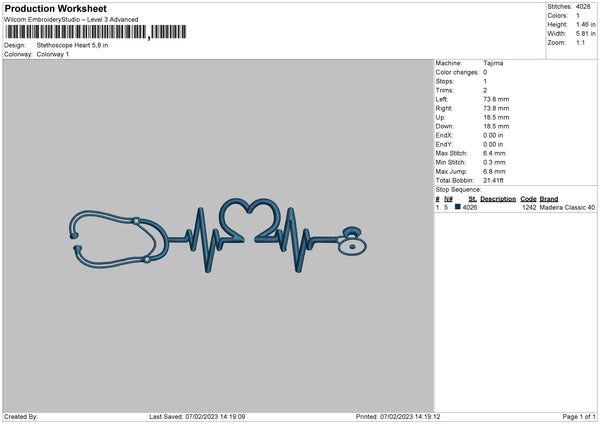Click the N# column header

click(x=448, y=199)
